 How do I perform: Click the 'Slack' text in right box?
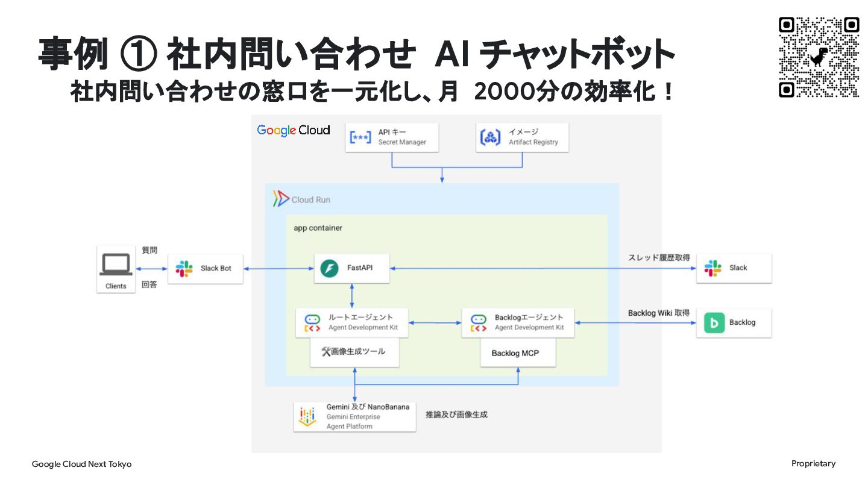tap(738, 267)
